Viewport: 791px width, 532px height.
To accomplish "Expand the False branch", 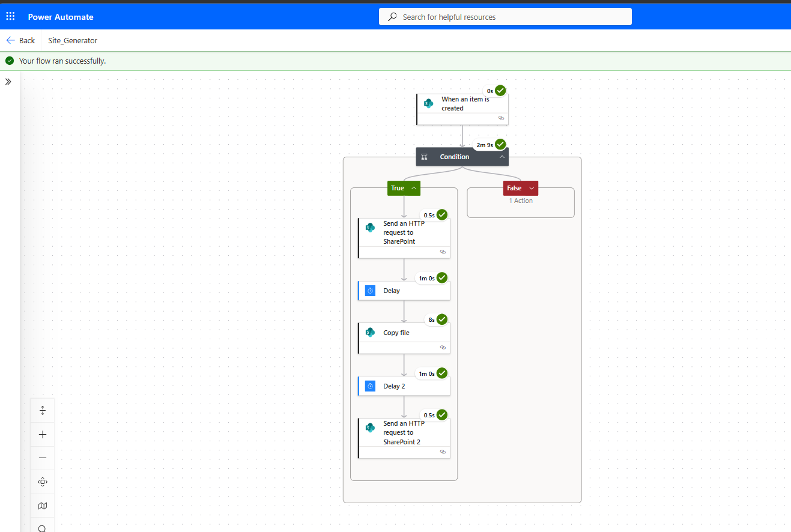I will [x=531, y=188].
